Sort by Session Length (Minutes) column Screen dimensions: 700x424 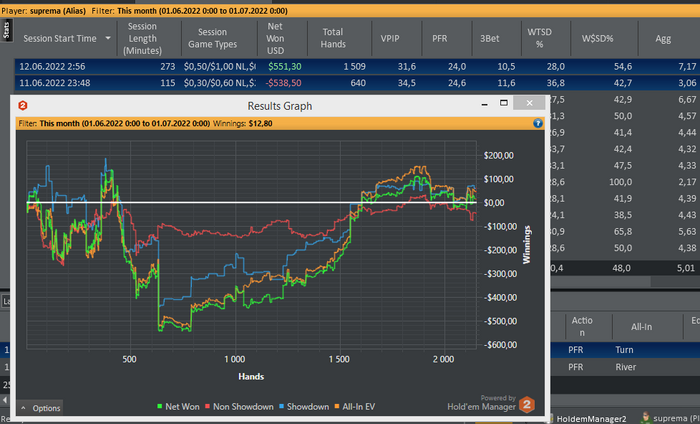142,38
